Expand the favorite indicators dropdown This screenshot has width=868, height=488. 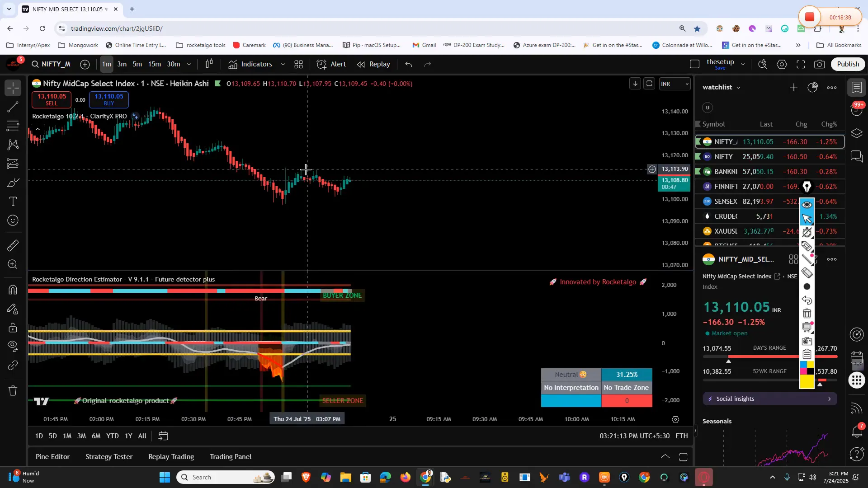[x=283, y=64]
